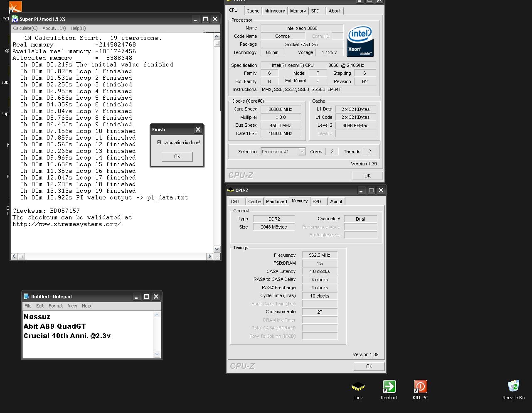Launch the Reeboot desktop shortcut
Screen dimensions: 532x413
click(x=389, y=387)
